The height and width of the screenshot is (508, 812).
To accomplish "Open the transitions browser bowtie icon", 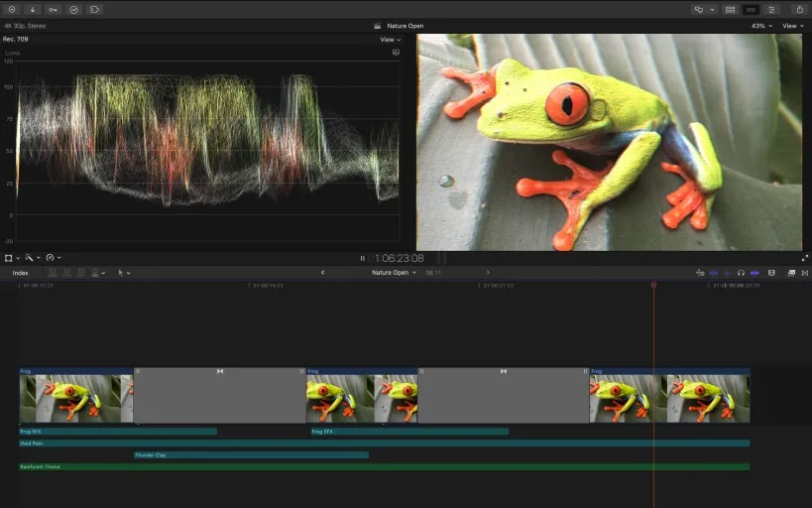I will pyautogui.click(x=805, y=273).
